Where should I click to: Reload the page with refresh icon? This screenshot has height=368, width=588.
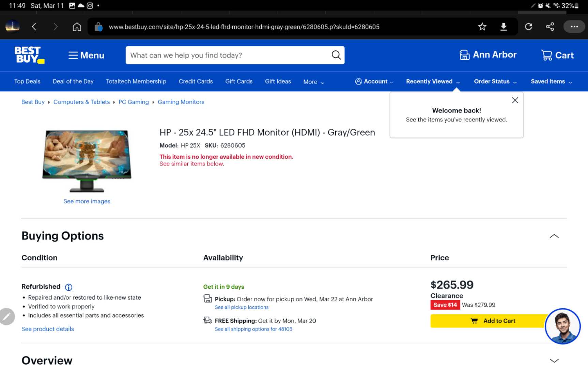528,27
